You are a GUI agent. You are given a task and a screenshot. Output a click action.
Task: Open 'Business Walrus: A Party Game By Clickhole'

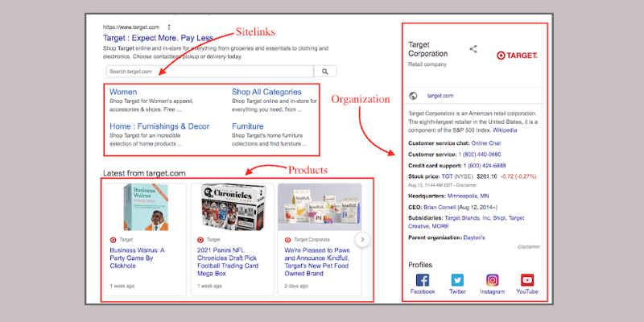[x=137, y=258]
